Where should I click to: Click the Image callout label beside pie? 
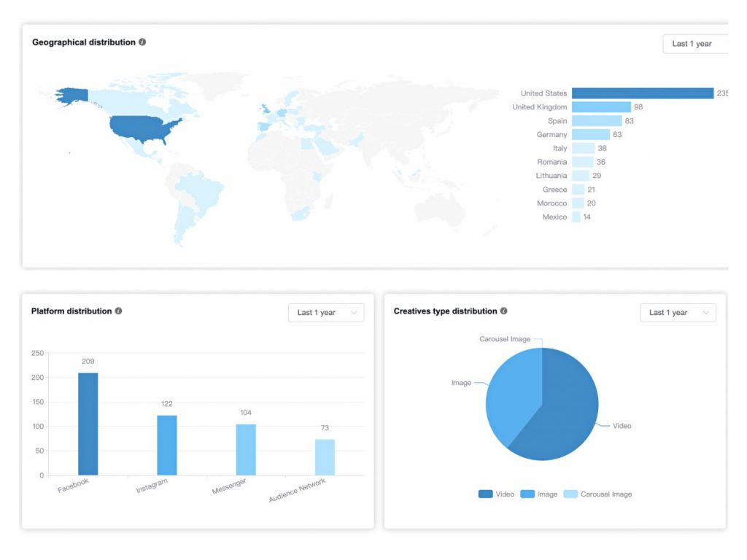click(x=461, y=383)
